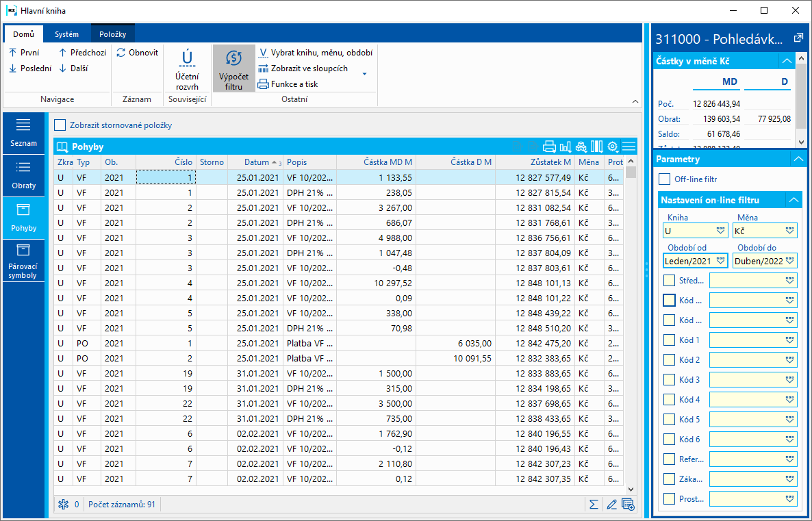812x521 pixels.
Task: Open the gear settings icon in Pohyby header
Action: [613, 147]
